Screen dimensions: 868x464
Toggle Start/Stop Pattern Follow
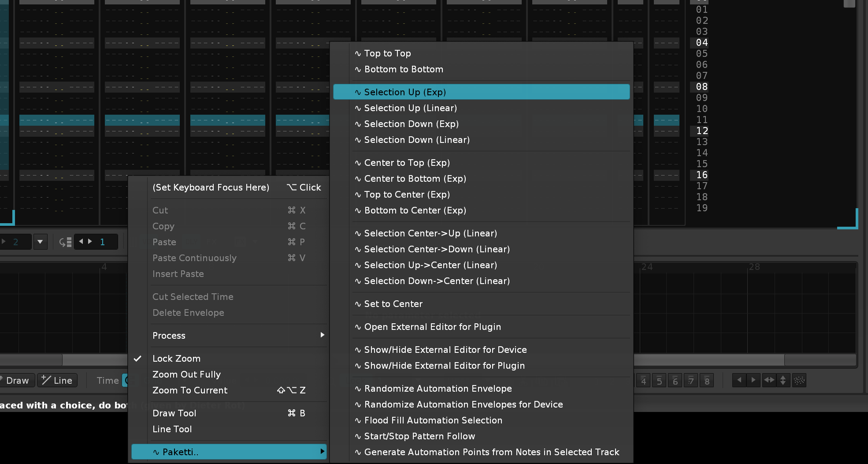[419, 436]
